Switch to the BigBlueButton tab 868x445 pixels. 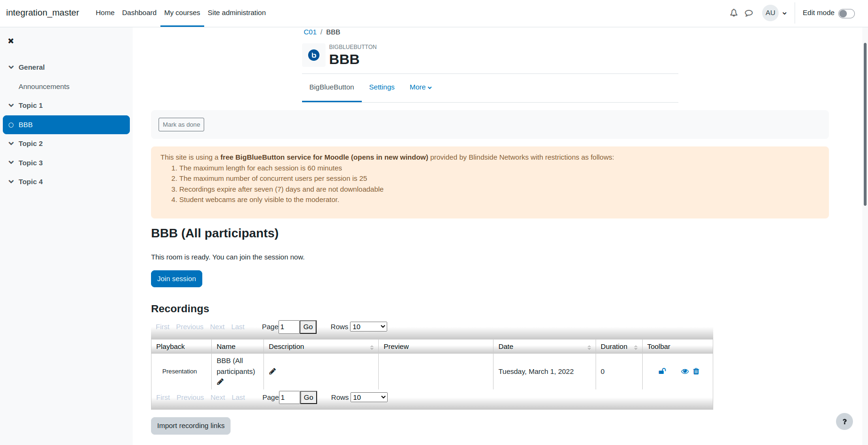pos(332,87)
